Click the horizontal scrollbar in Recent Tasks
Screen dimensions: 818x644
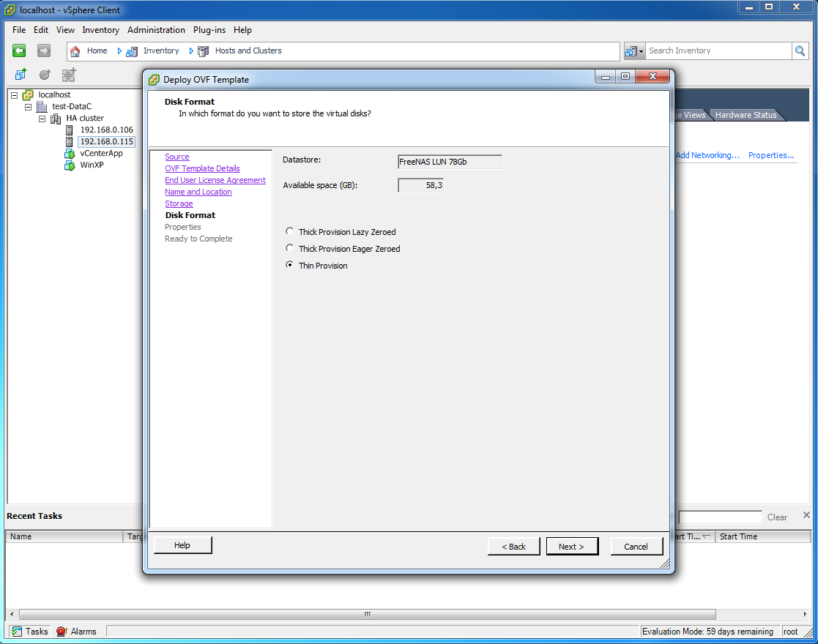368,614
